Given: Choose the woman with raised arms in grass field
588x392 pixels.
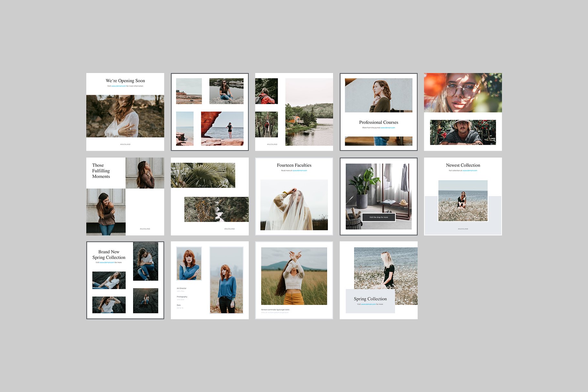Looking at the screenshot, I should [294, 276].
